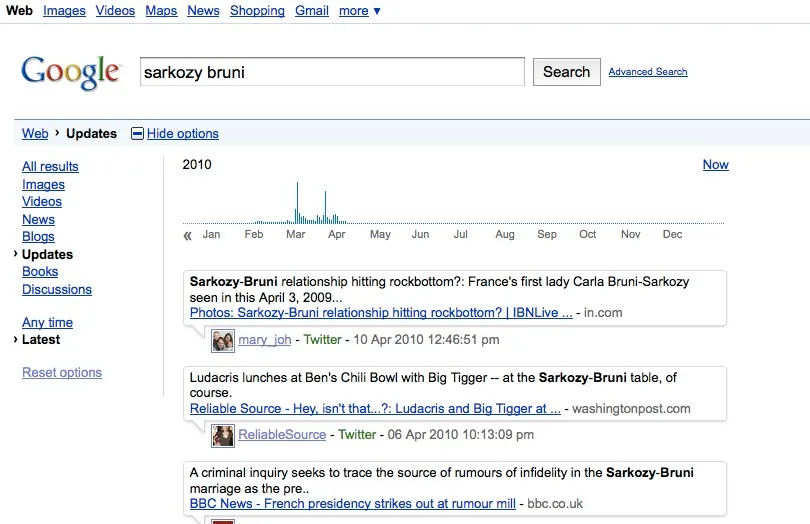Filter by Books in sidebar

[x=40, y=272]
